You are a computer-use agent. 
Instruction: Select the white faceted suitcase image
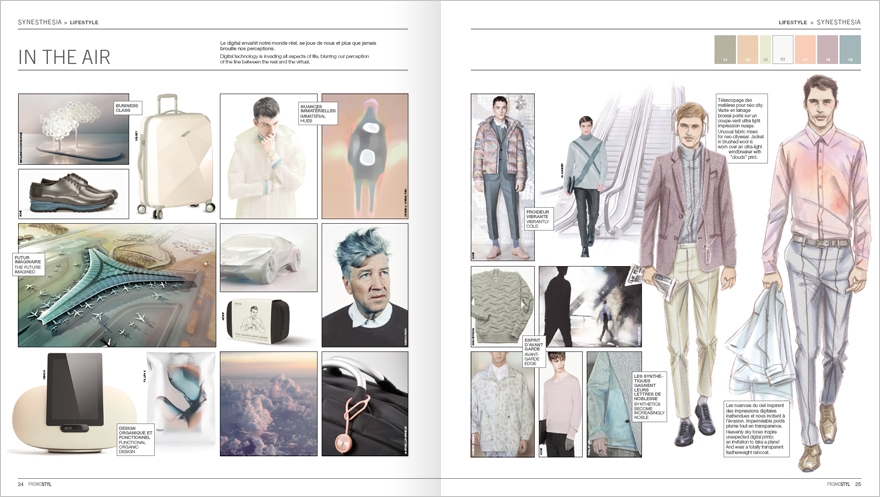point(175,156)
